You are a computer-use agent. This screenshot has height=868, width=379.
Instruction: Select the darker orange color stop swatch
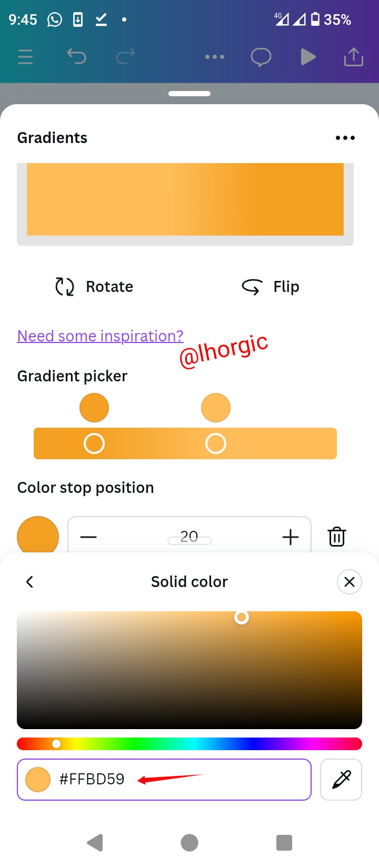(94, 408)
